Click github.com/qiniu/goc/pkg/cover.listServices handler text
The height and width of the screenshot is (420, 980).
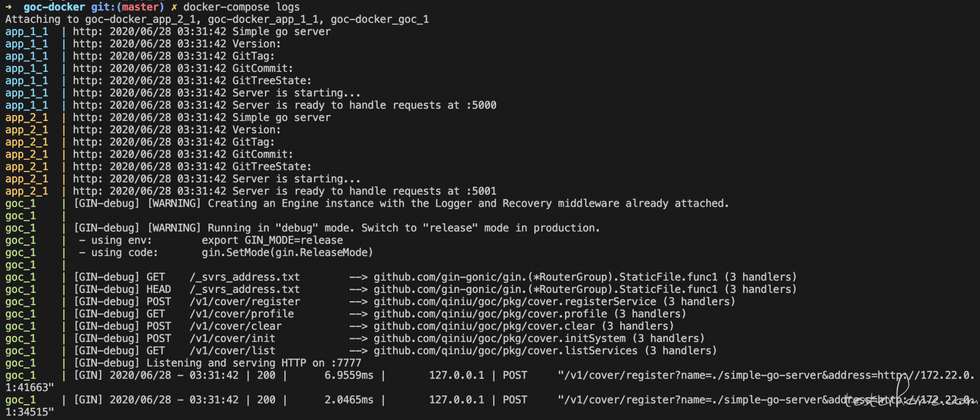[x=506, y=351]
